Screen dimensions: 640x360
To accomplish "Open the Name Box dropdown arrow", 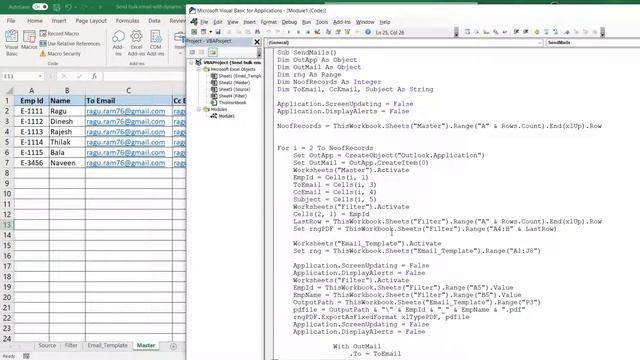I will (x=40, y=76).
